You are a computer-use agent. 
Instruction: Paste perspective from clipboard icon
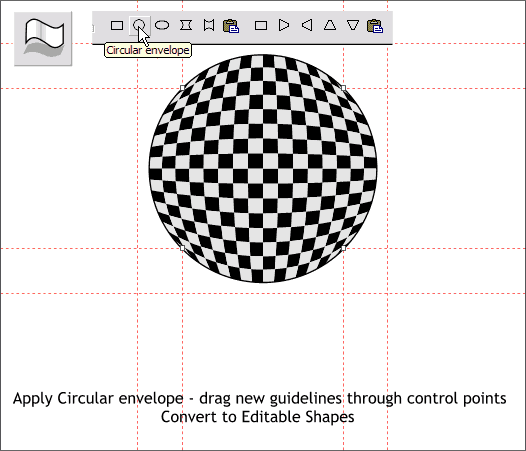(375, 26)
